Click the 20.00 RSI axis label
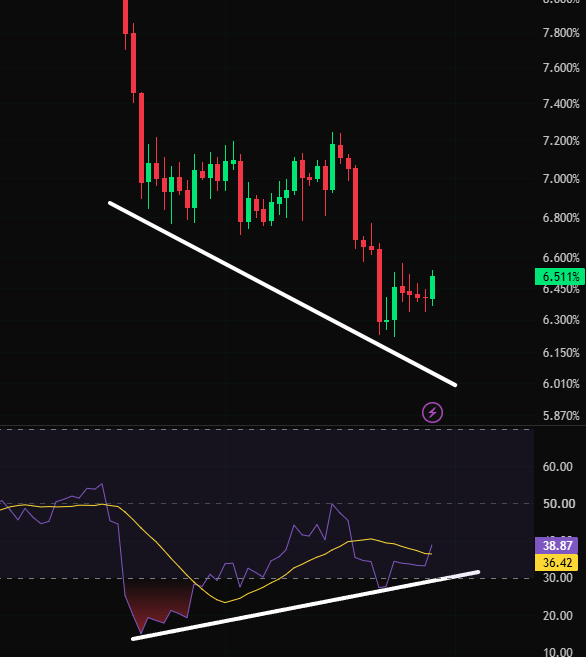 [558, 616]
